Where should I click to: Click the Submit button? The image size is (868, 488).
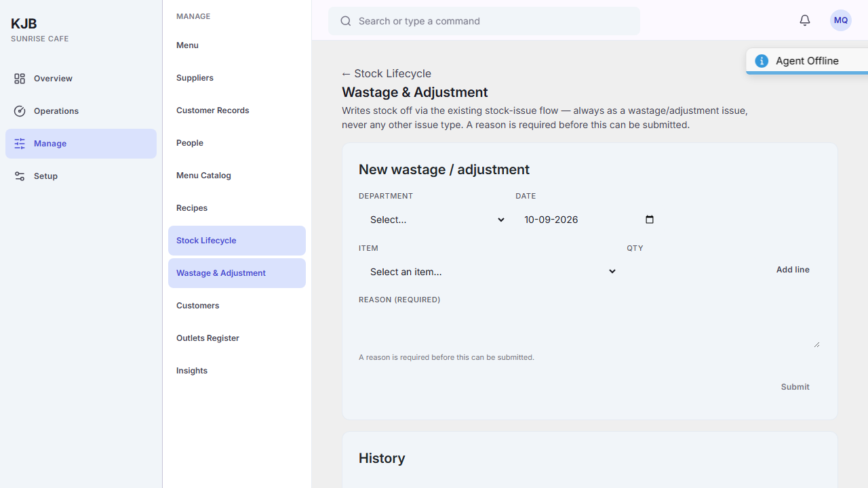(x=795, y=387)
